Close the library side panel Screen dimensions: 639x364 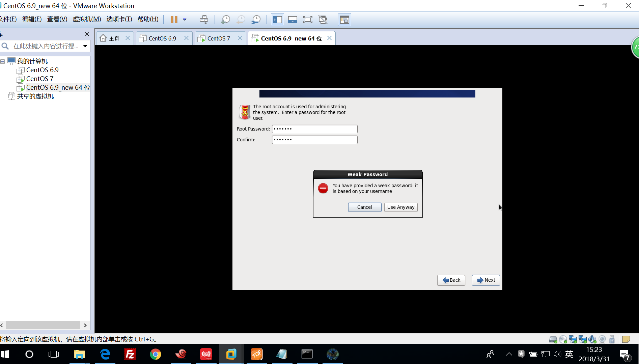point(87,34)
